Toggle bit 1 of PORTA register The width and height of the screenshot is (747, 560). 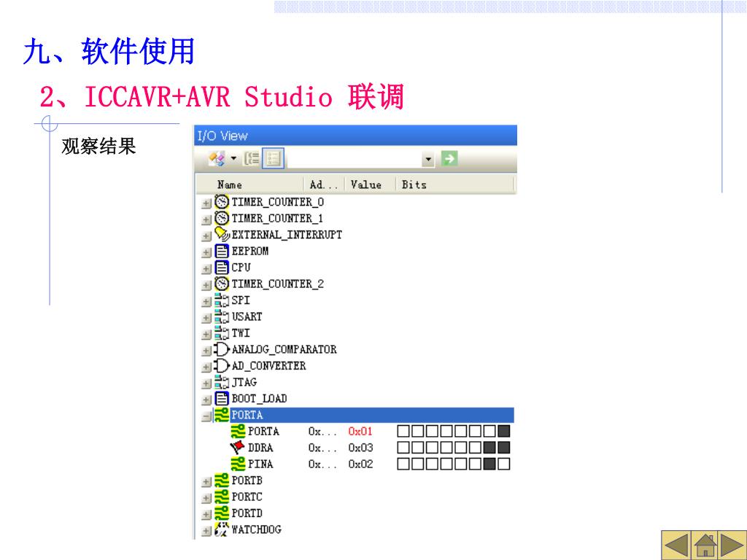point(489,432)
